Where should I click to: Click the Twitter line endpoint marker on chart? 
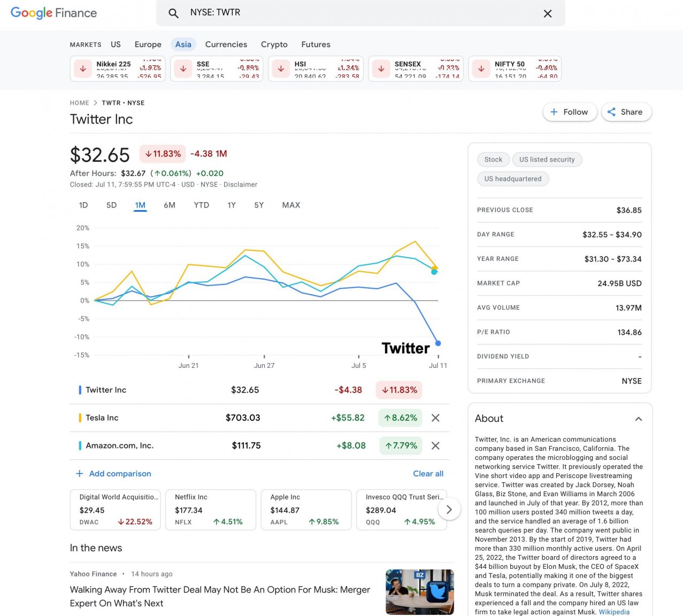click(x=438, y=343)
